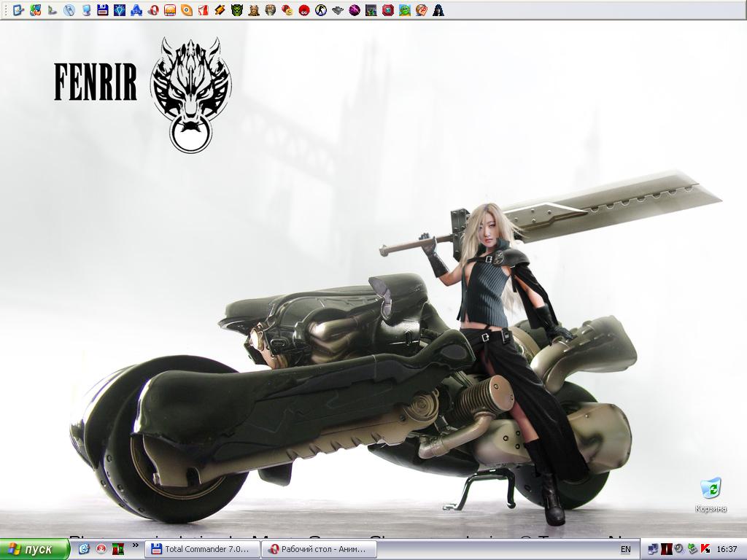Click the blue quick launch icon beside пуск

click(x=84, y=550)
